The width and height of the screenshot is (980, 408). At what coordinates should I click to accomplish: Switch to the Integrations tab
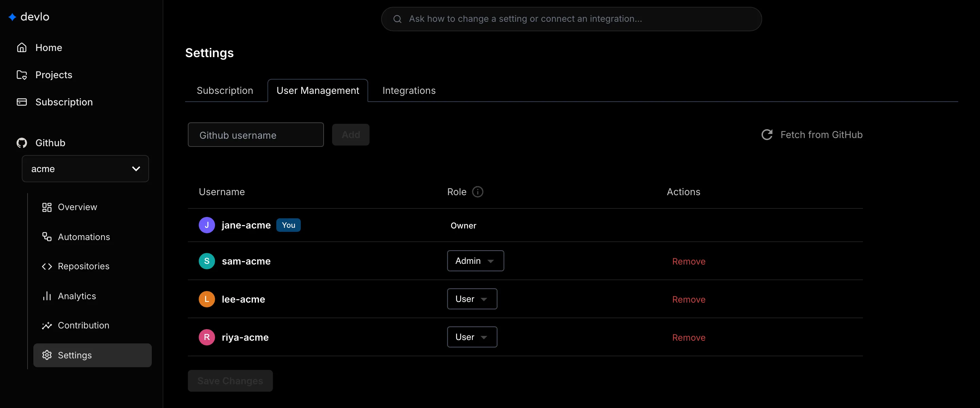pyautogui.click(x=409, y=90)
